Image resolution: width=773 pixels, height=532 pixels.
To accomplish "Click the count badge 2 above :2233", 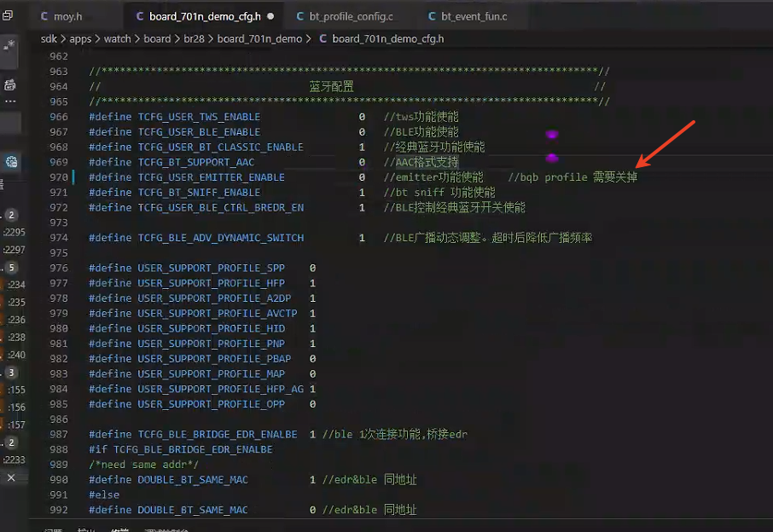I will [11, 442].
